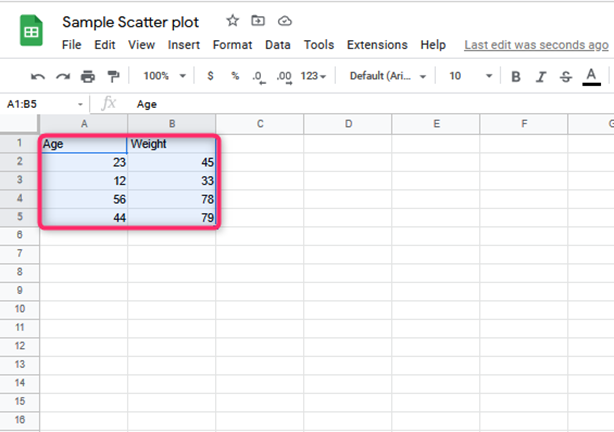Select the cell with value 78

(x=172, y=199)
